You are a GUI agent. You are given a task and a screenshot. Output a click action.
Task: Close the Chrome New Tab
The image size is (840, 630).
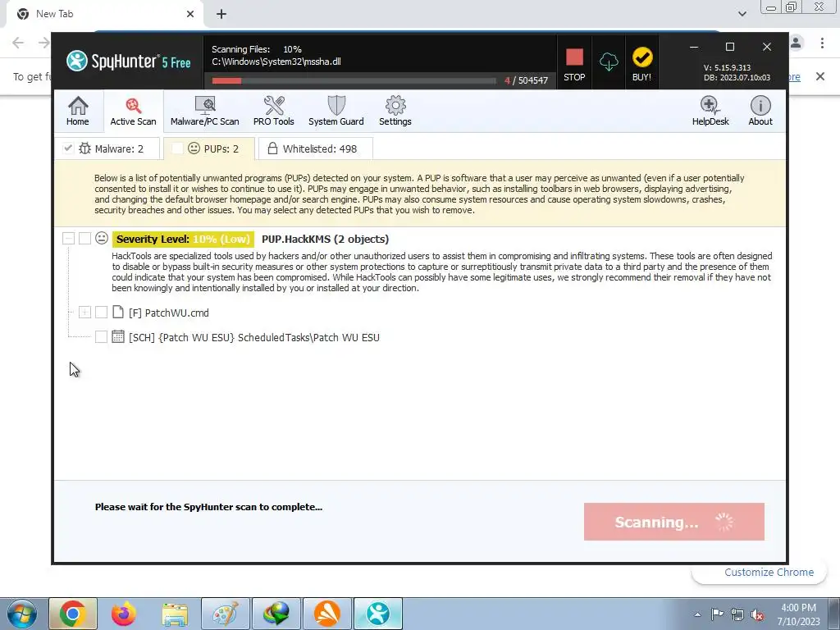(x=190, y=14)
